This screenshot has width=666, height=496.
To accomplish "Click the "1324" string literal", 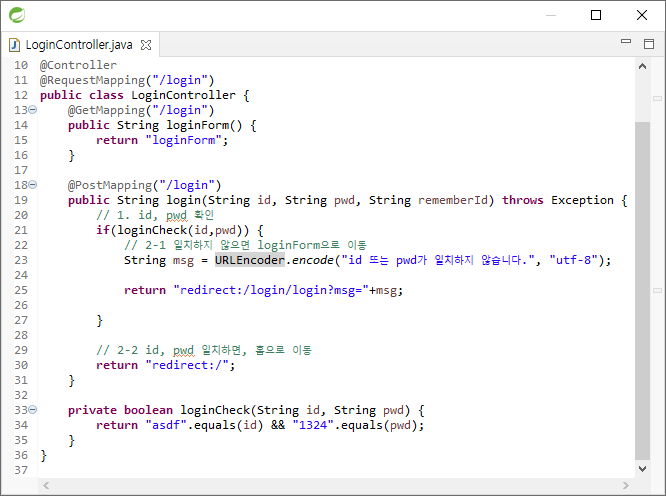I will 313,425.
